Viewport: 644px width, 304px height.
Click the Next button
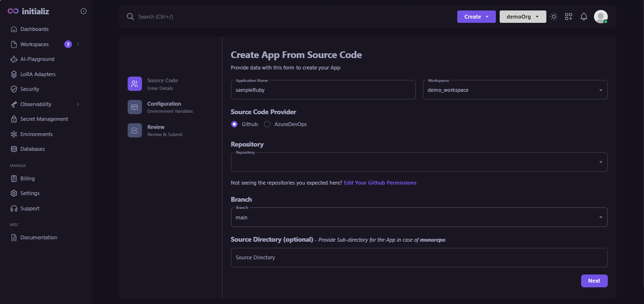pyautogui.click(x=594, y=281)
